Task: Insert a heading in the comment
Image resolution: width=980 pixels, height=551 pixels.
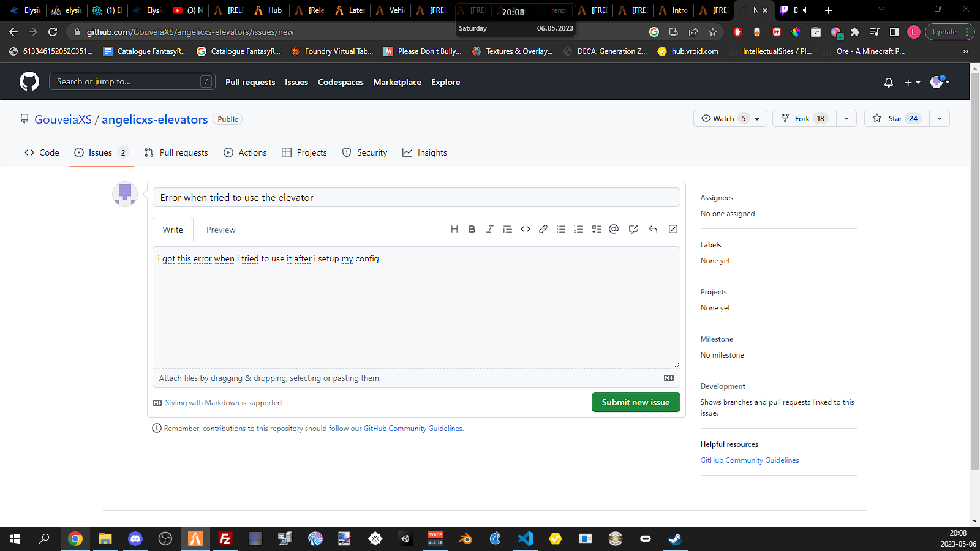Action: point(454,228)
